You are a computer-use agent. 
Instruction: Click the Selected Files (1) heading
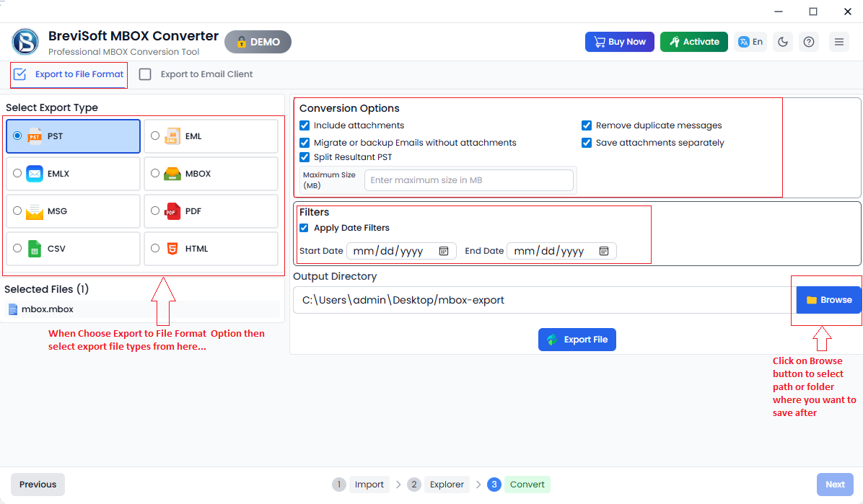[47, 289]
